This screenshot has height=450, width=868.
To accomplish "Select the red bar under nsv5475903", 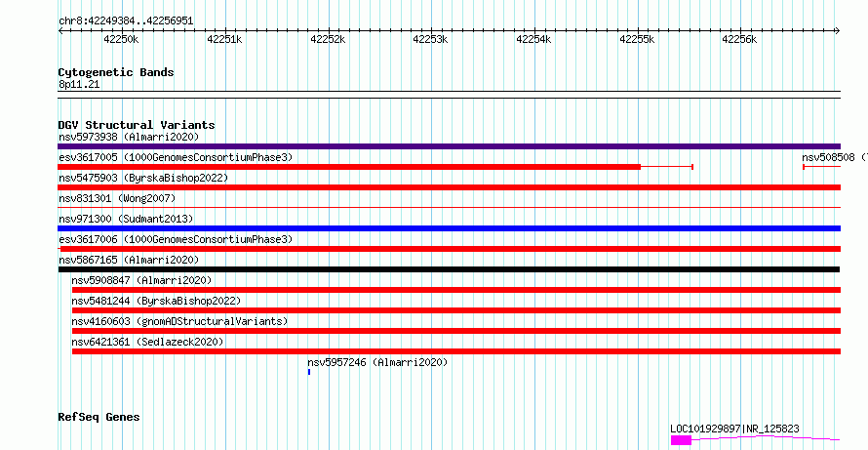I will [449, 187].
